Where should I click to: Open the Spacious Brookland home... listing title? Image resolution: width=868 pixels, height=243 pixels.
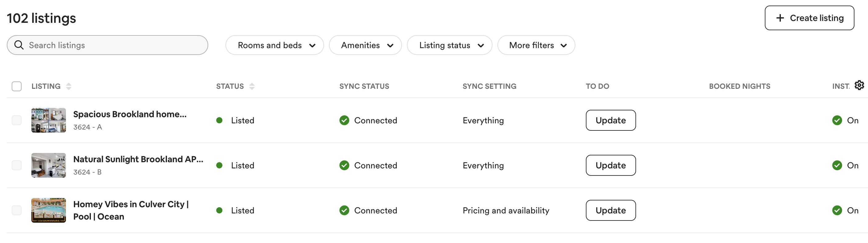130,114
